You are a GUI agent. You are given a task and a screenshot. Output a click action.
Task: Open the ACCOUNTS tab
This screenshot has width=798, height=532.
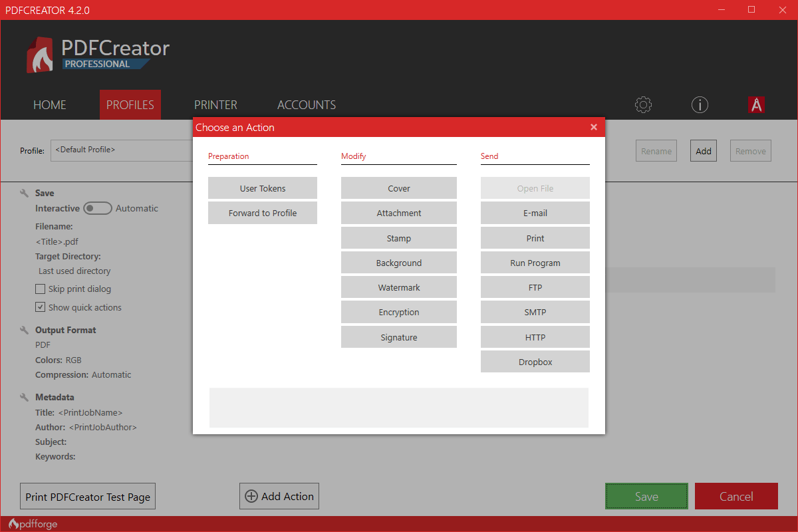click(307, 105)
